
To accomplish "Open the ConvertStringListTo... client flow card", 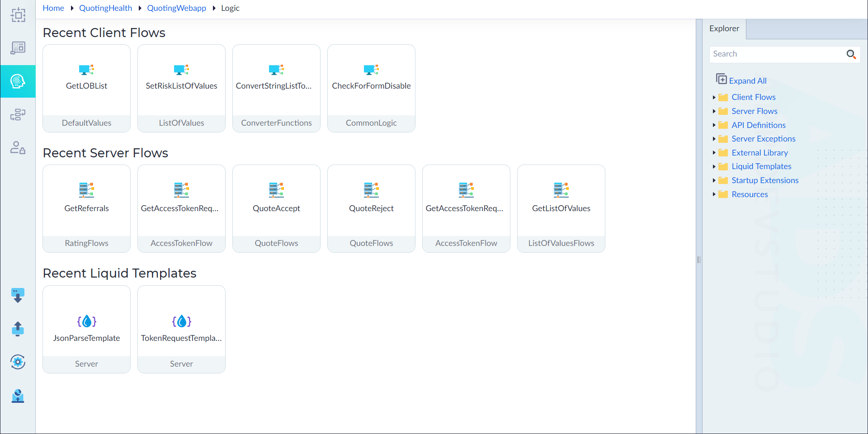I will pyautogui.click(x=276, y=88).
